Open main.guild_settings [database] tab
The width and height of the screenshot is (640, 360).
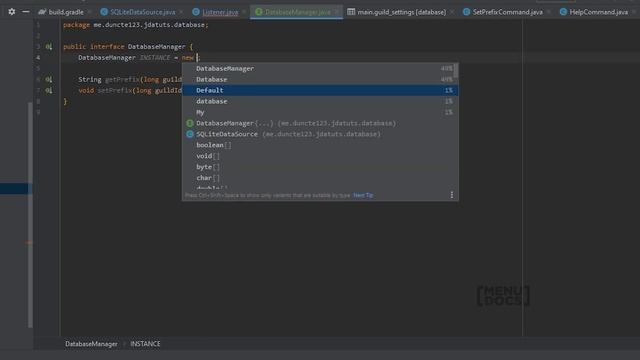(402, 12)
